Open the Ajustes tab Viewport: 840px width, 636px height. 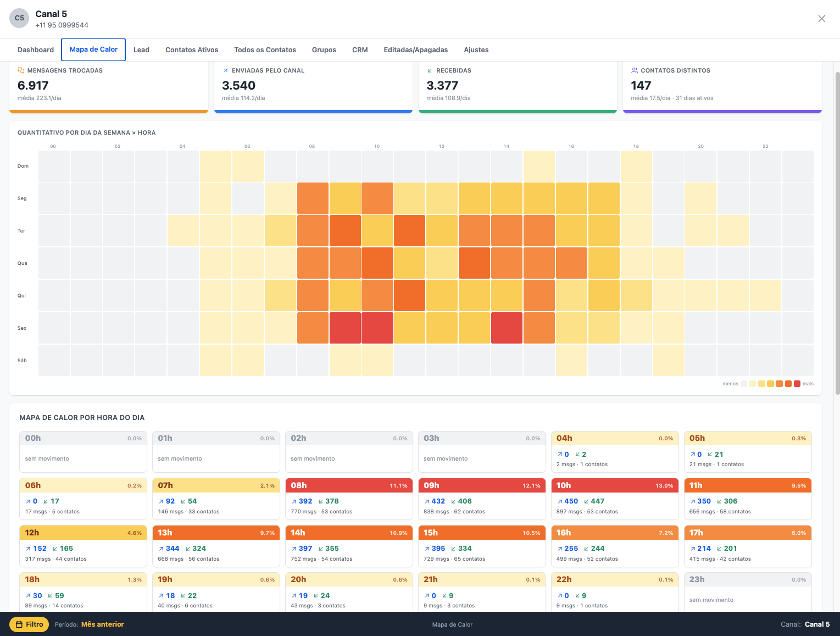(x=476, y=50)
